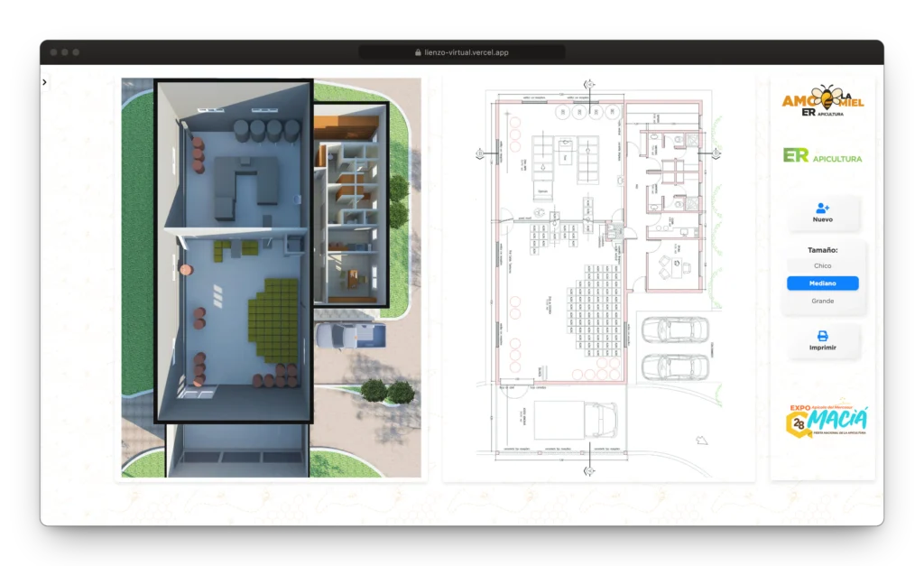Click the Imprimir button label
Viewport: 924px width, 566px height.
coord(823,348)
